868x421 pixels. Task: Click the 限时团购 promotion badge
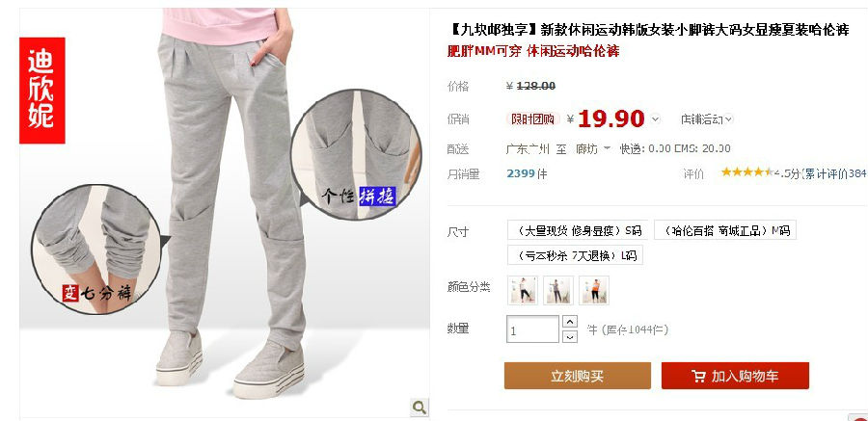pyautogui.click(x=532, y=118)
